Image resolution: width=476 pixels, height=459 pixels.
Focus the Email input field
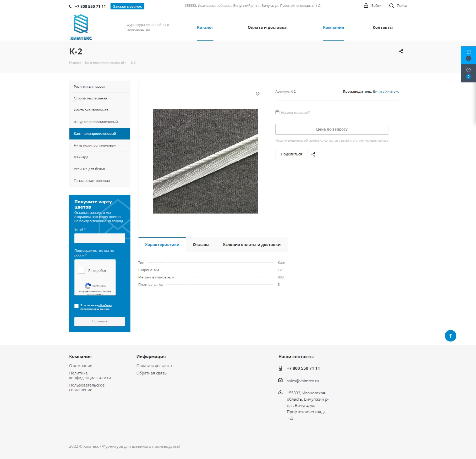[x=100, y=238]
